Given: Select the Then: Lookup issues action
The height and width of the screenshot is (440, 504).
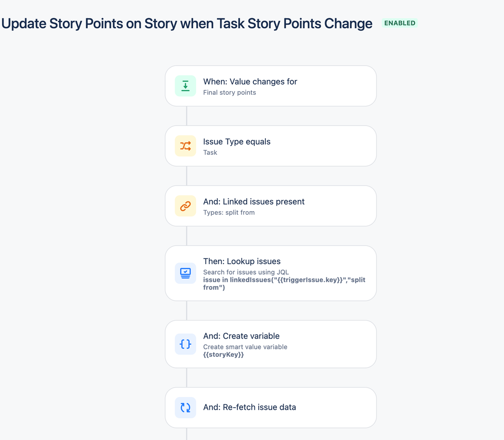Looking at the screenshot, I should pyautogui.click(x=270, y=273).
